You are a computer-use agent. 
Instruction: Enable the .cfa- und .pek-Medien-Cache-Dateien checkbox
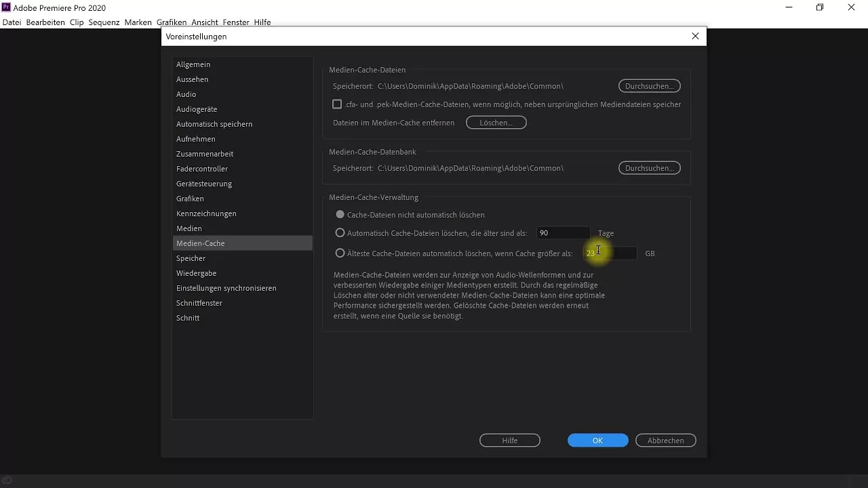(x=337, y=104)
